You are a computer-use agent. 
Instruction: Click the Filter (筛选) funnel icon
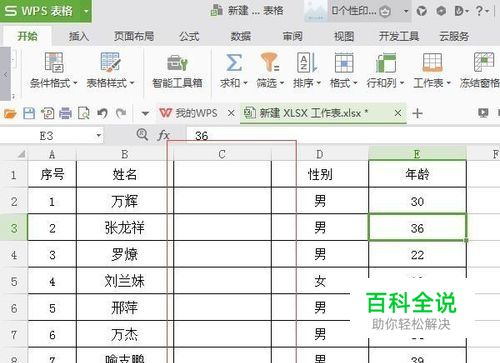269,62
